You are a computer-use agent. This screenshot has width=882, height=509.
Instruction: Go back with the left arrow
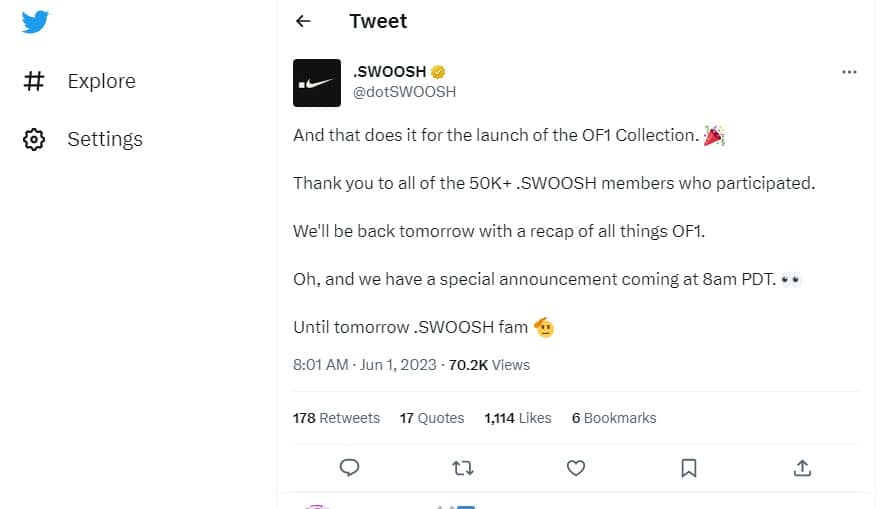pyautogui.click(x=303, y=21)
